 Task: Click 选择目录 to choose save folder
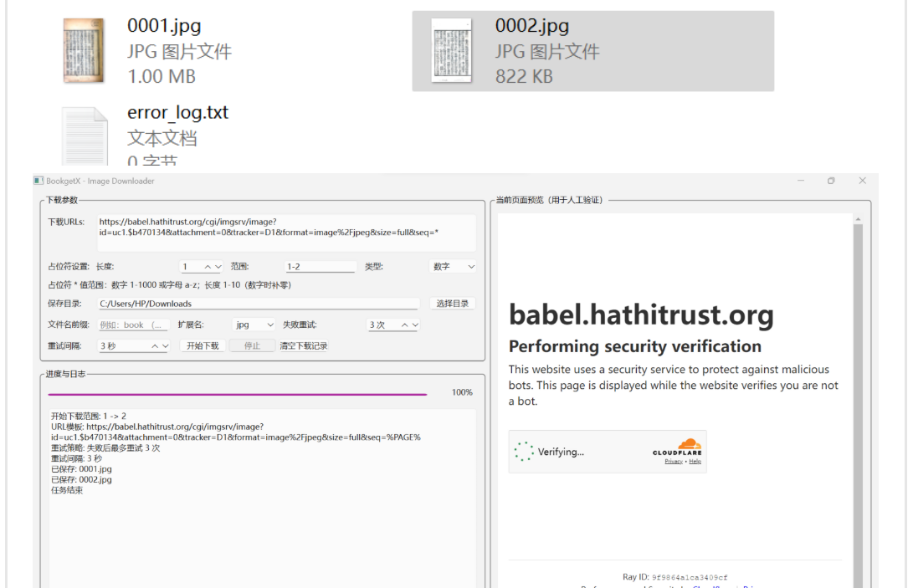[453, 304]
